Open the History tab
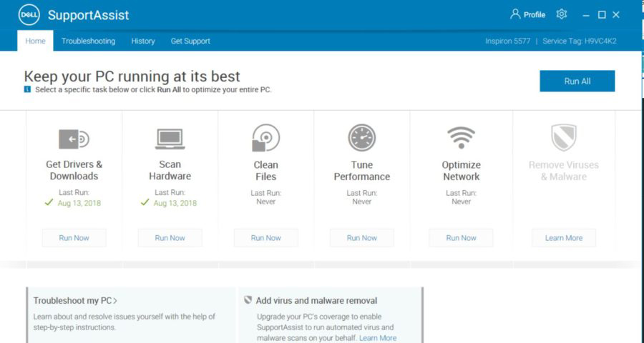This screenshot has width=644, height=343. coord(143,41)
